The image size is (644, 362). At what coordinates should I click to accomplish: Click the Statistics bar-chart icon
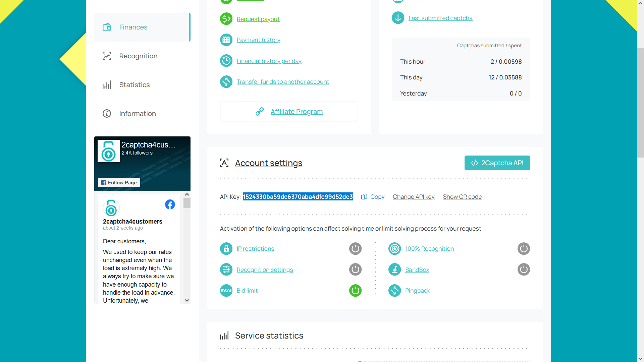click(107, 84)
